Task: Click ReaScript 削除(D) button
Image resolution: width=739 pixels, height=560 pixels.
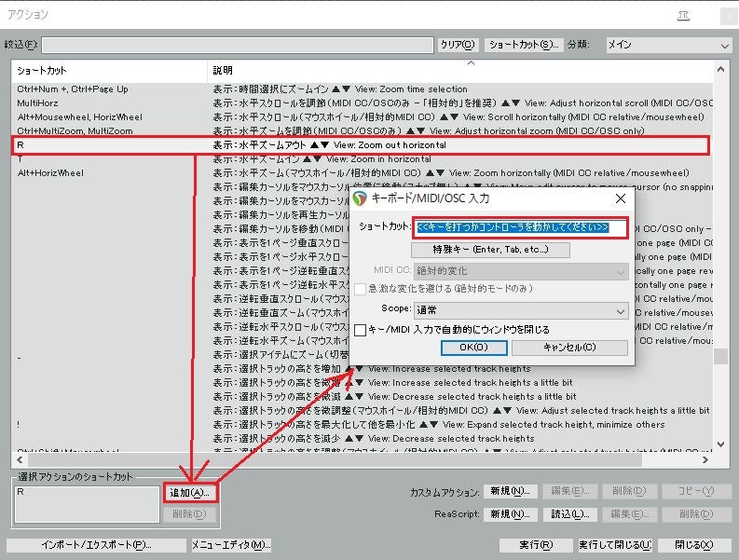Action: click(x=695, y=514)
